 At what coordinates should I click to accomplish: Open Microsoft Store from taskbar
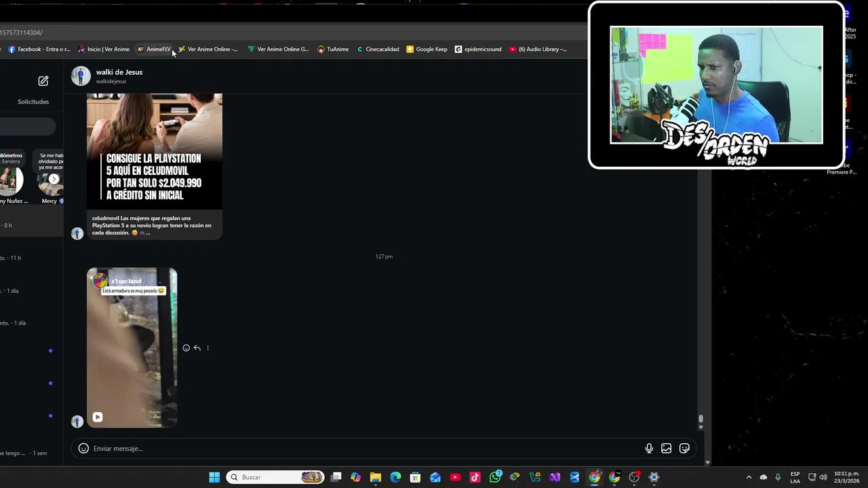(415, 477)
